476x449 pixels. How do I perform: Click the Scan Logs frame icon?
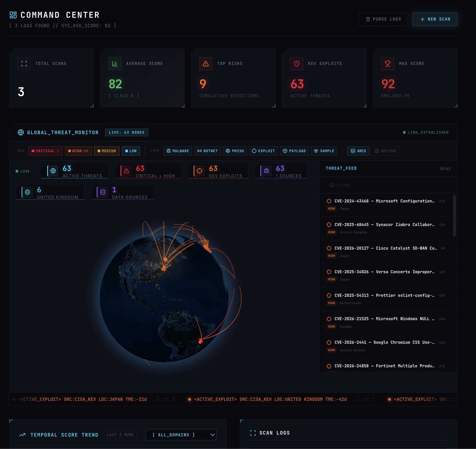pyautogui.click(x=253, y=433)
